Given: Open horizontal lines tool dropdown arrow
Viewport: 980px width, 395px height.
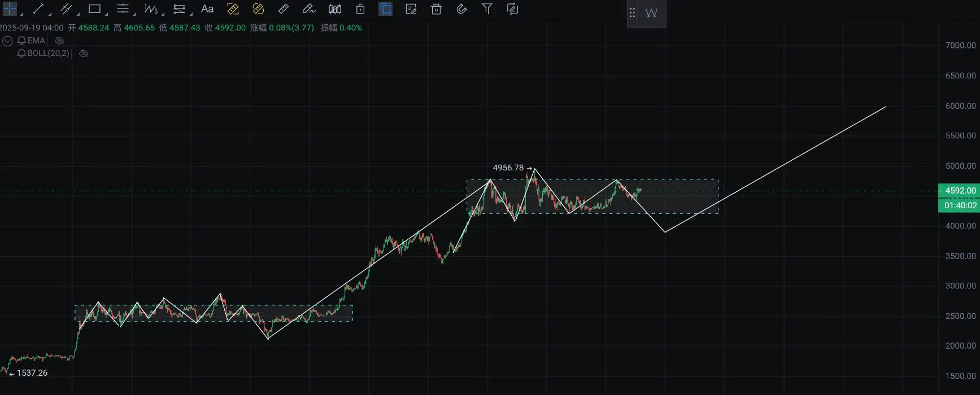Looking at the screenshot, I should point(134,13).
